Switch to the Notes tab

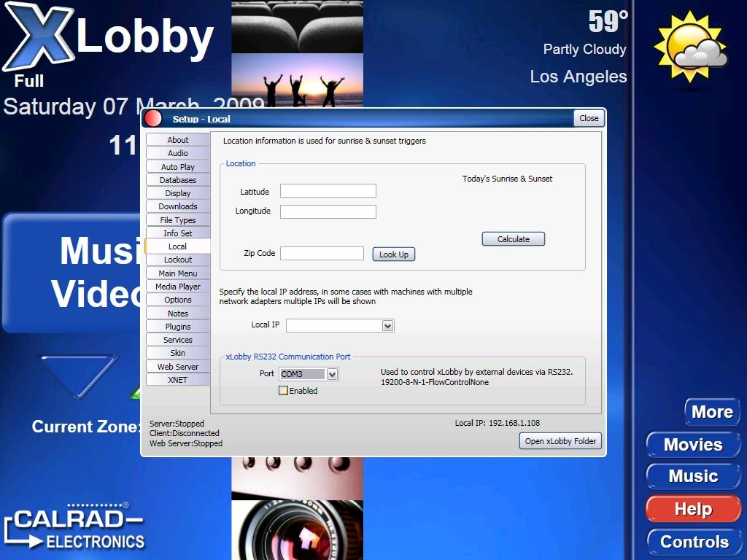coord(178,314)
